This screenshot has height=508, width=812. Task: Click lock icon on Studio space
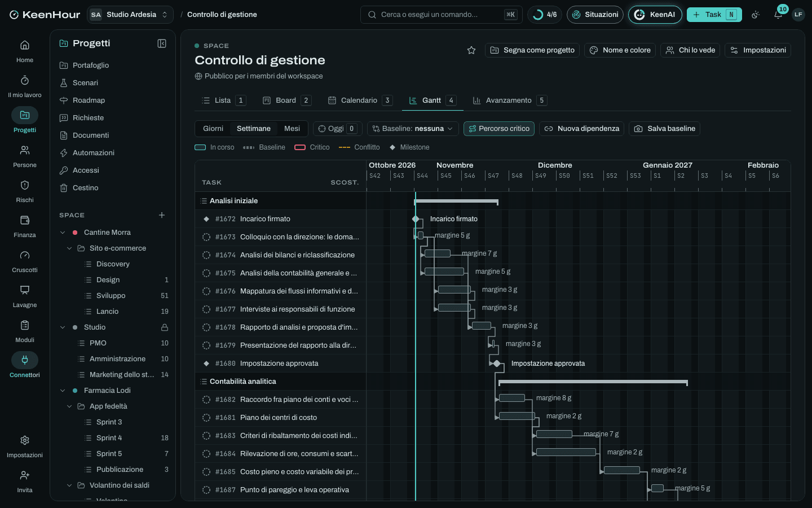(165, 327)
